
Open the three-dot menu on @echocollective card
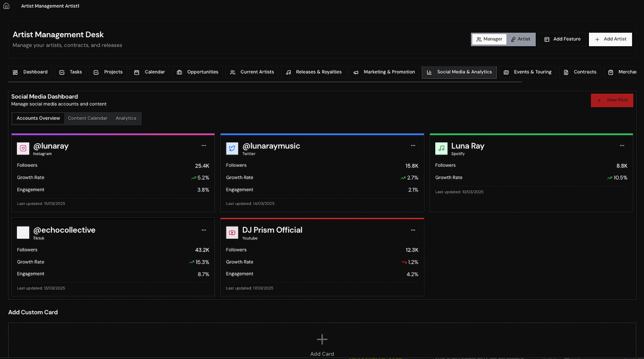pyautogui.click(x=204, y=230)
